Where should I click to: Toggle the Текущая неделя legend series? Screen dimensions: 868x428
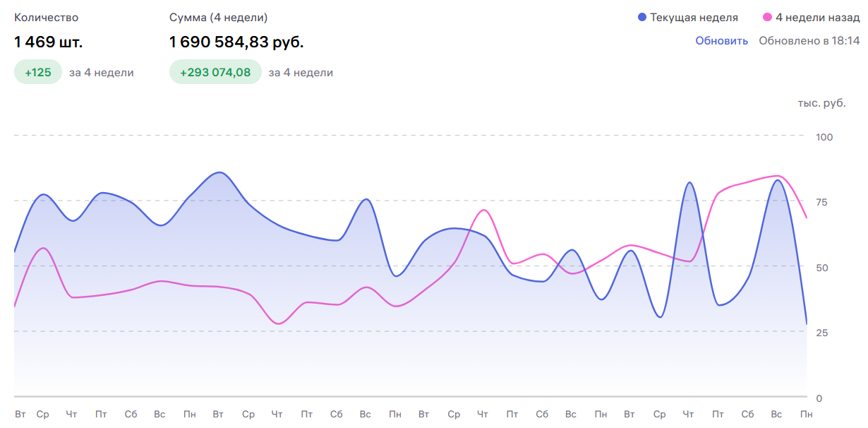click(x=687, y=18)
